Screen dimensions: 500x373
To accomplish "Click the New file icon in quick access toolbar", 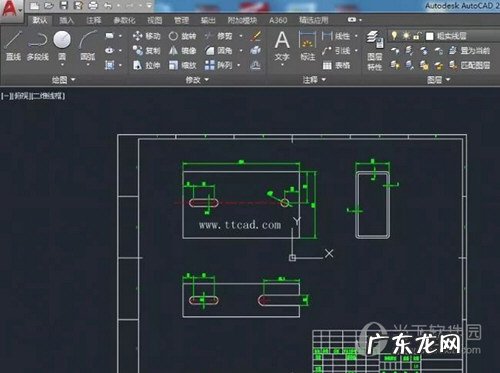I will 34,6.
